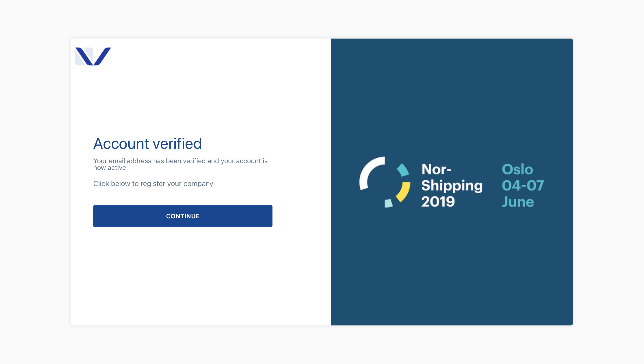The width and height of the screenshot is (644, 364).
Task: Click the word Oslo in banner
Action: (x=517, y=169)
